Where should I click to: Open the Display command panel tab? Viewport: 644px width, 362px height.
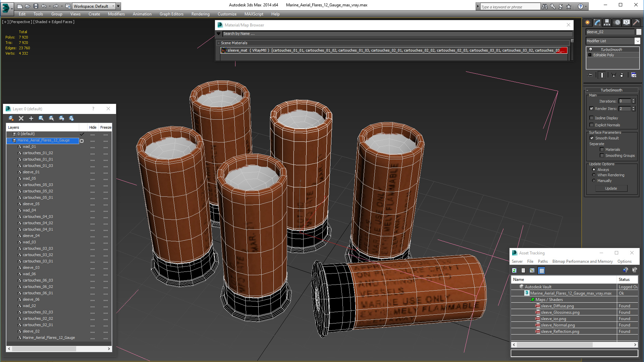(627, 22)
